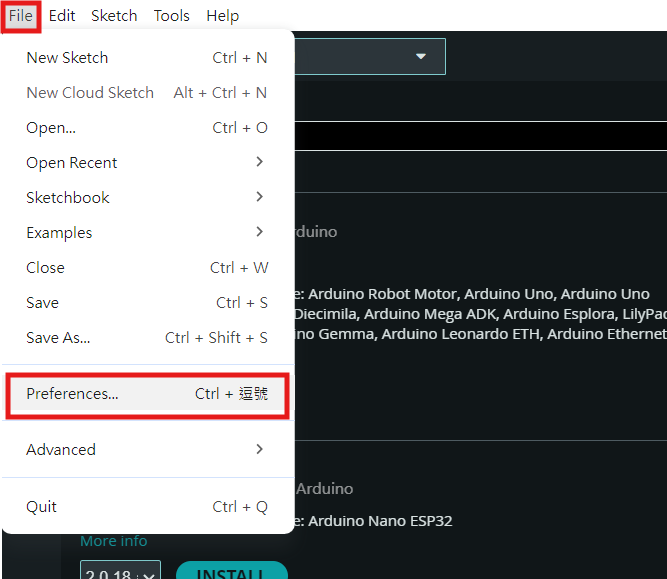This screenshot has width=667, height=579.
Task: Open the Edit menu
Action: [x=62, y=16]
